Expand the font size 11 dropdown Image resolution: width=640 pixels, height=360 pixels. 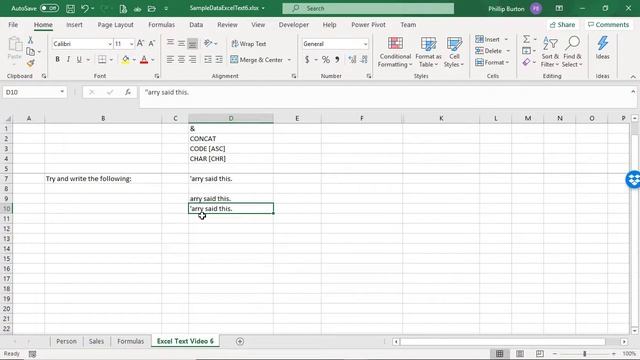pyautogui.click(x=131, y=44)
